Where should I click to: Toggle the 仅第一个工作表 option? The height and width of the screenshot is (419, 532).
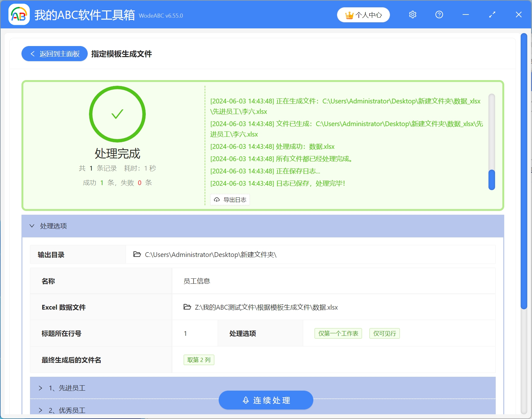(338, 333)
